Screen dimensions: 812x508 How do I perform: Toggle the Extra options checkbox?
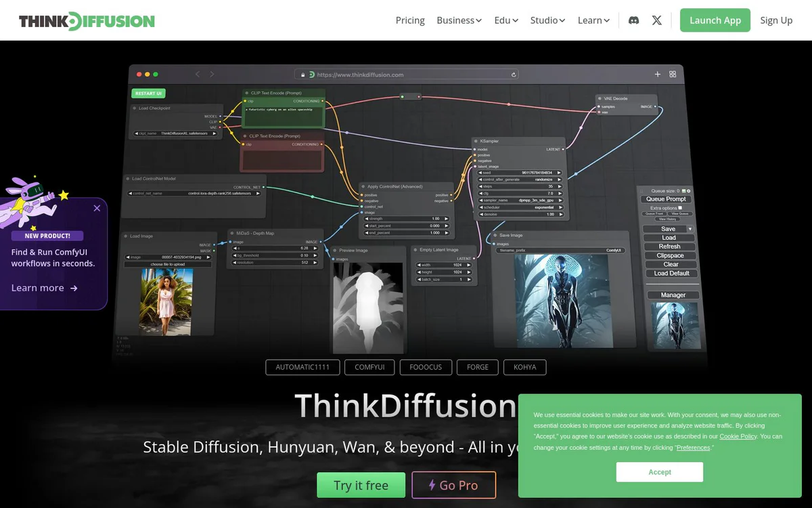[680, 208]
